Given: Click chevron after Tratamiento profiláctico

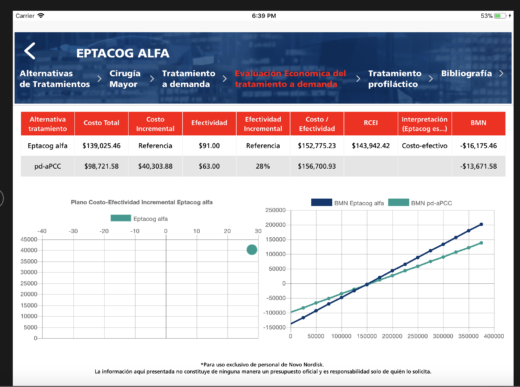Looking at the screenshot, I should pyautogui.click(x=431, y=79).
